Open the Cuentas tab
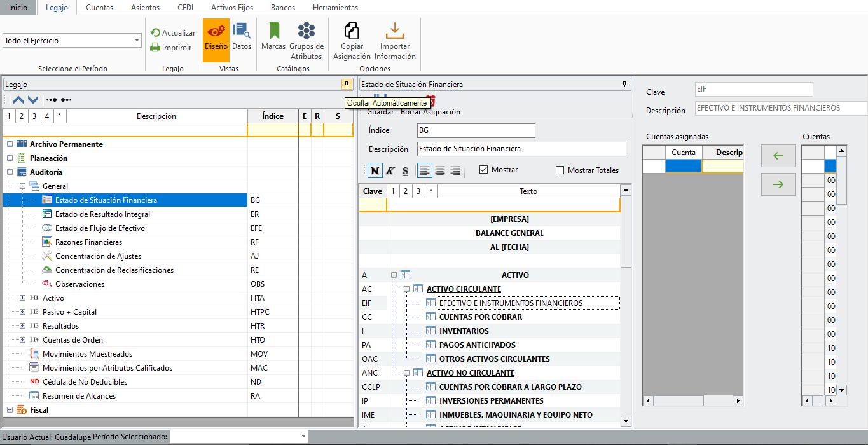This screenshot has height=445, width=868. [99, 8]
